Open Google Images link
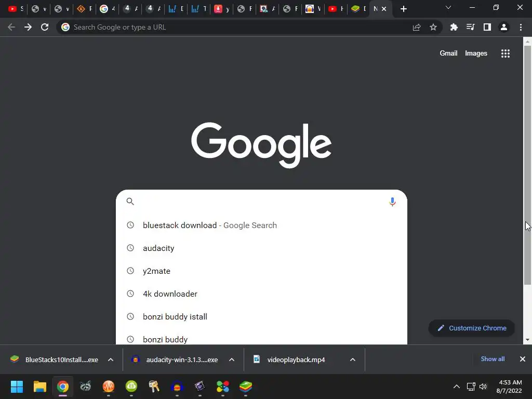Screen dimensions: 532x399 click(x=476, y=54)
